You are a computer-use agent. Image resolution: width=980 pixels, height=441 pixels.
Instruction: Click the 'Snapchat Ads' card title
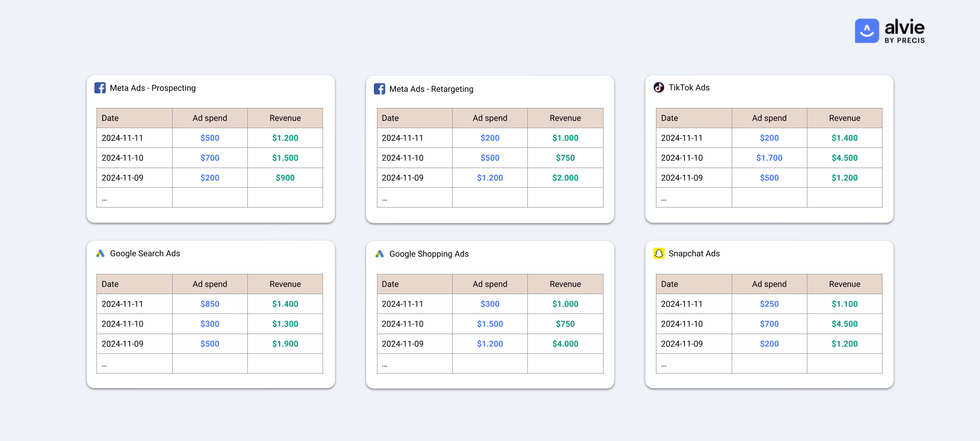(694, 254)
